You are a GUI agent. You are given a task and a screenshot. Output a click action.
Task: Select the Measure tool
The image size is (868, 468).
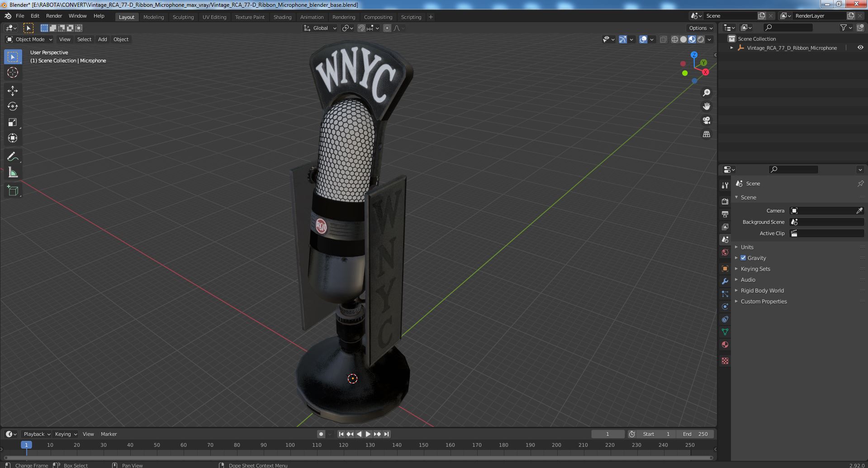tap(13, 172)
